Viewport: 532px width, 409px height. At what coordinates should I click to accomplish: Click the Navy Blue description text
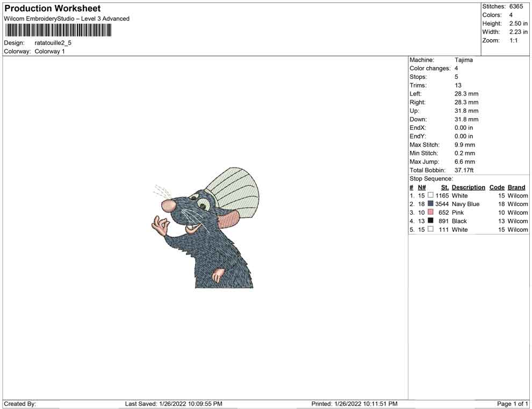click(x=465, y=204)
